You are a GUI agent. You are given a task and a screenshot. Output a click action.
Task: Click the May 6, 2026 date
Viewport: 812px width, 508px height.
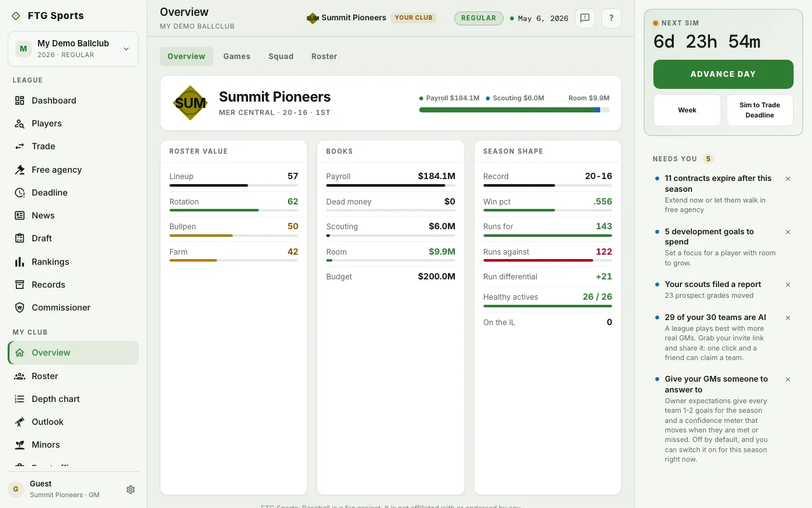[543, 18]
